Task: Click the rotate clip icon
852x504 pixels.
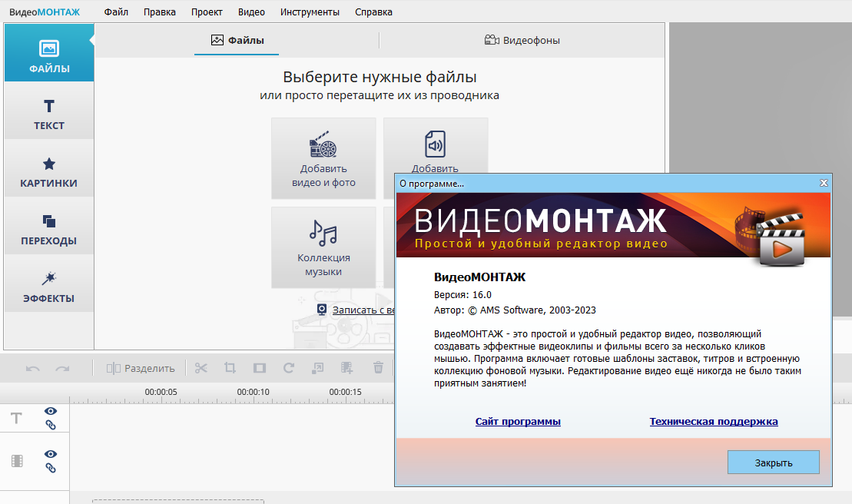Action: click(x=289, y=368)
